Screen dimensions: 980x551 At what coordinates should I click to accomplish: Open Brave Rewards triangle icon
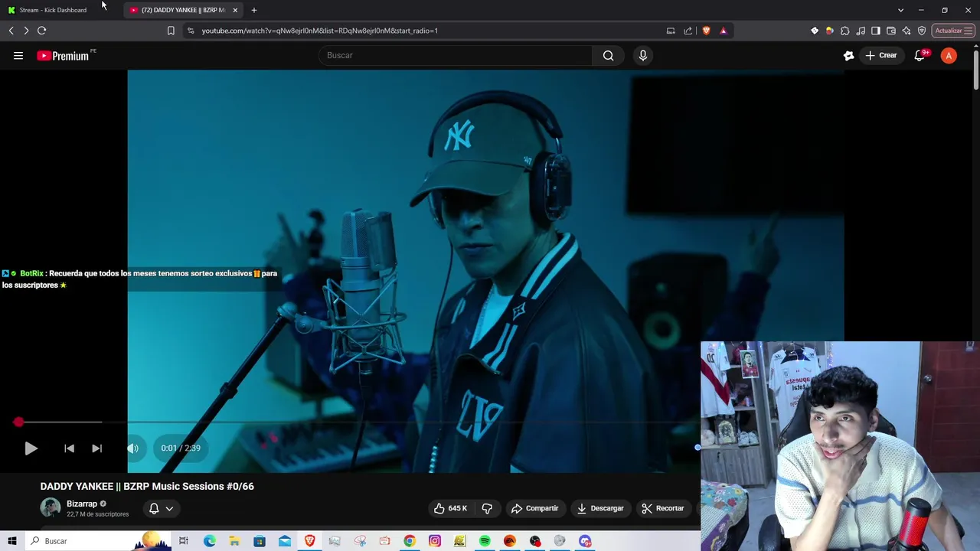723,31
